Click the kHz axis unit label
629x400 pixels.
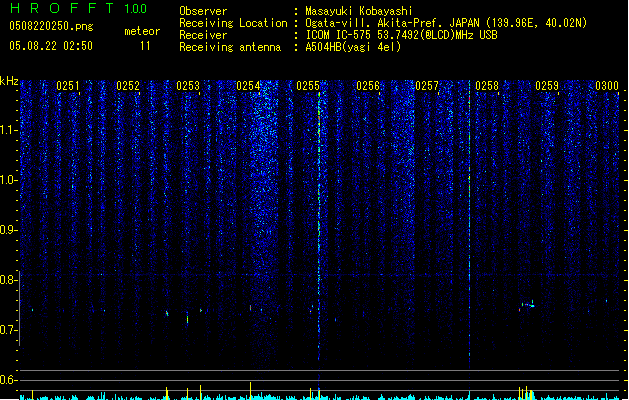(x=9, y=81)
